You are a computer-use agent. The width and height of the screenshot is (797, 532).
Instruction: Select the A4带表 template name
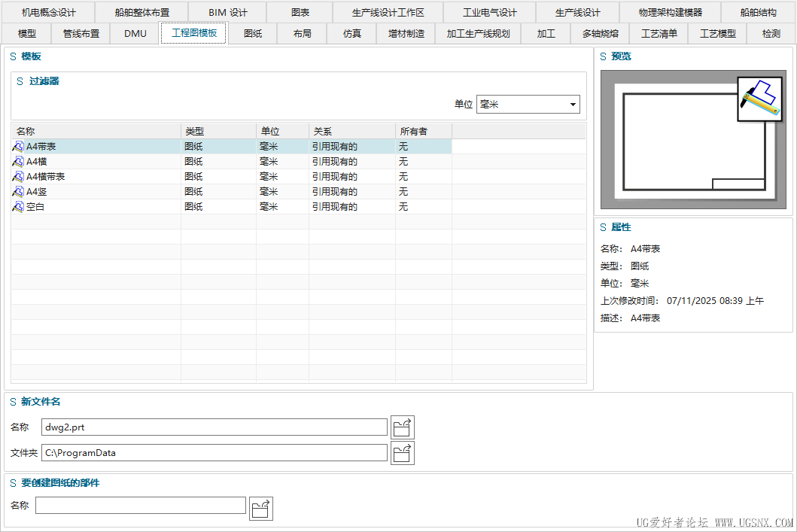pos(41,146)
